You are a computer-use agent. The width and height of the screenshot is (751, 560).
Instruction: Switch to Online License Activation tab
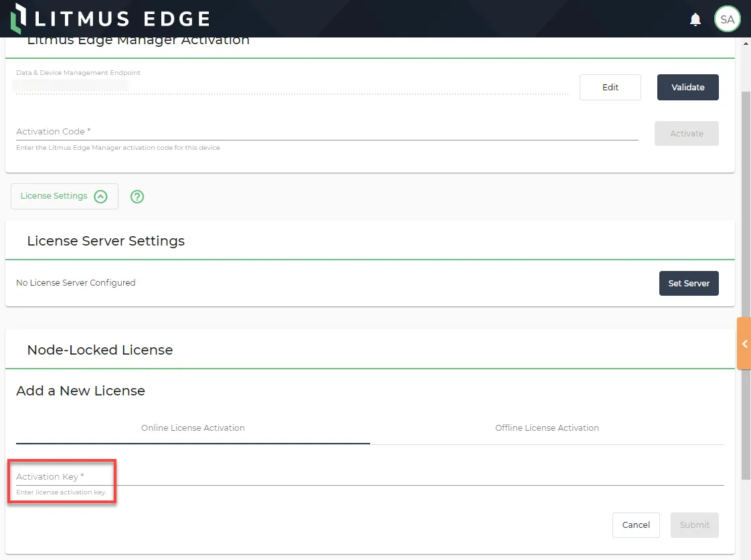point(193,428)
